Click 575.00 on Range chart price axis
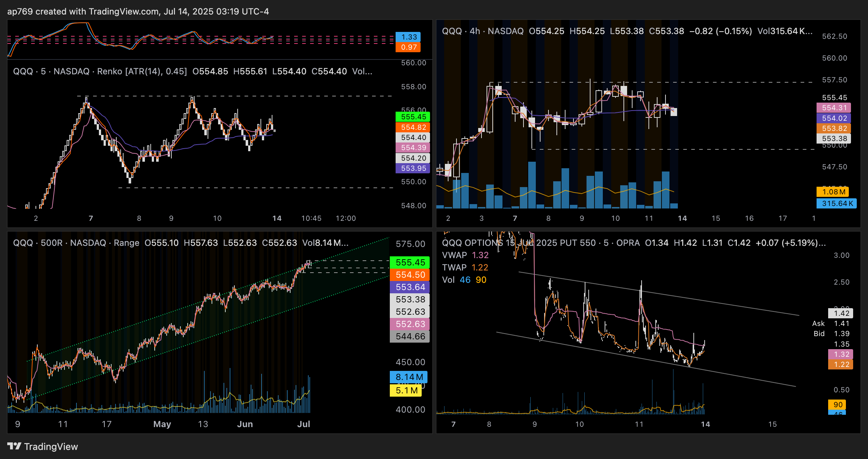 (x=410, y=244)
